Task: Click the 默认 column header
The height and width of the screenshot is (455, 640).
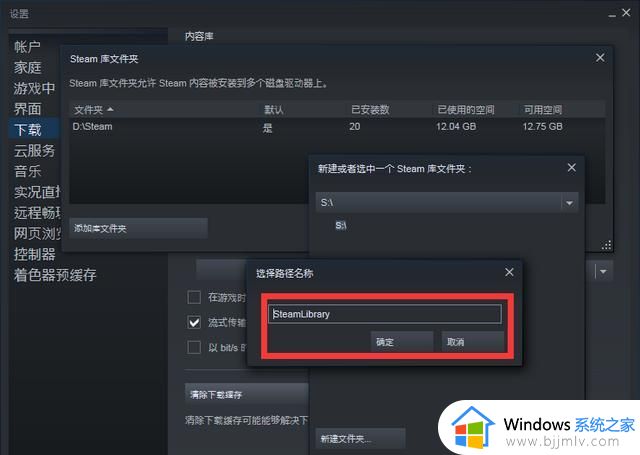Action: pos(273,110)
